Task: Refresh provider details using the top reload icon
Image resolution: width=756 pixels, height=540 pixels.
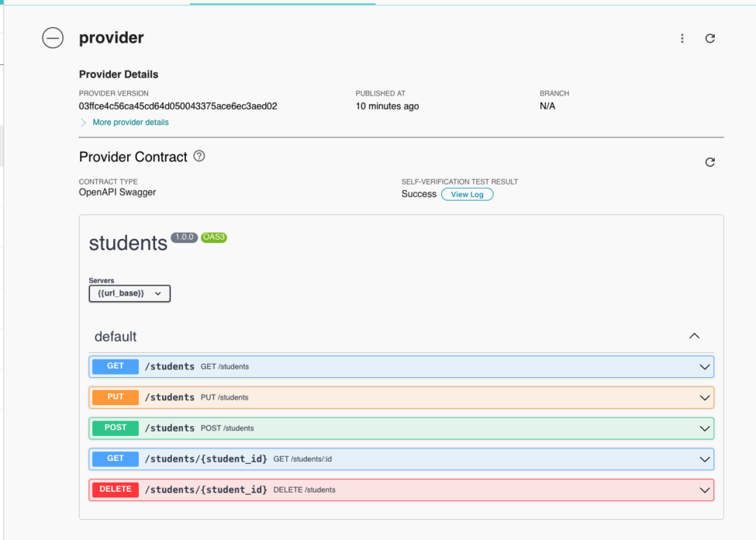Action: (709, 39)
